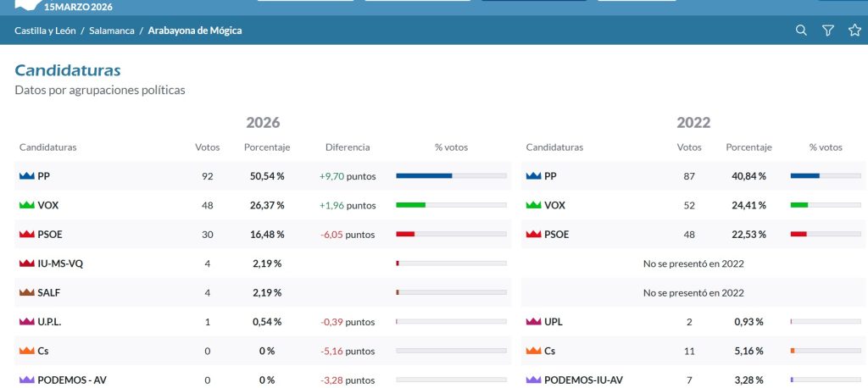Mark page as favorite with star icon
The height and width of the screenshot is (388, 868).
854,30
